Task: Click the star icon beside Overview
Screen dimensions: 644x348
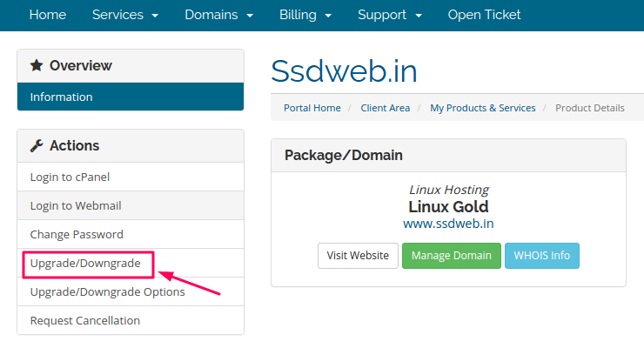Action: (x=37, y=65)
